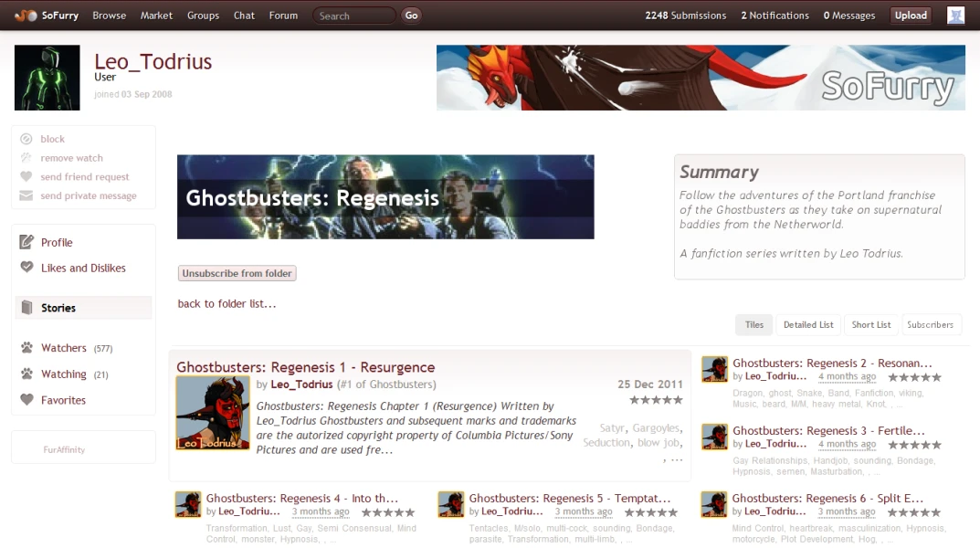Open Watchers (577) in the sidebar
Screen dimensions: 980x548
77,348
